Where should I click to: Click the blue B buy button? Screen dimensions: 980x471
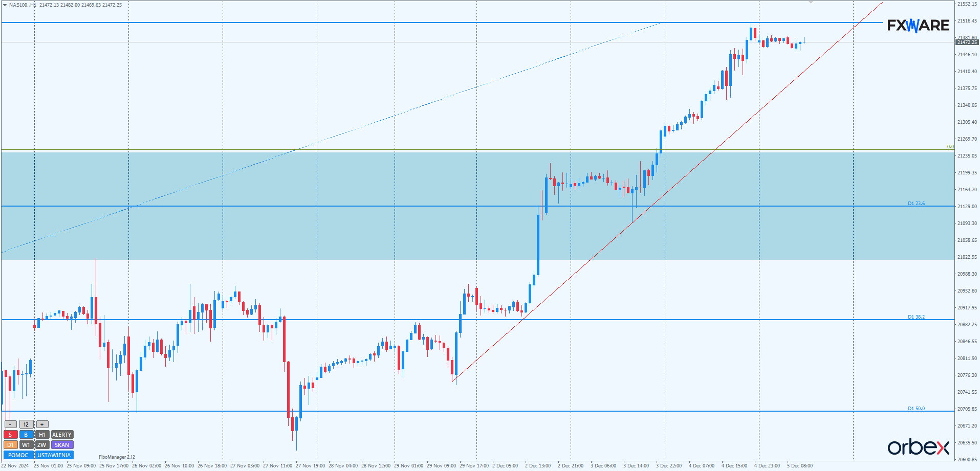click(26, 435)
